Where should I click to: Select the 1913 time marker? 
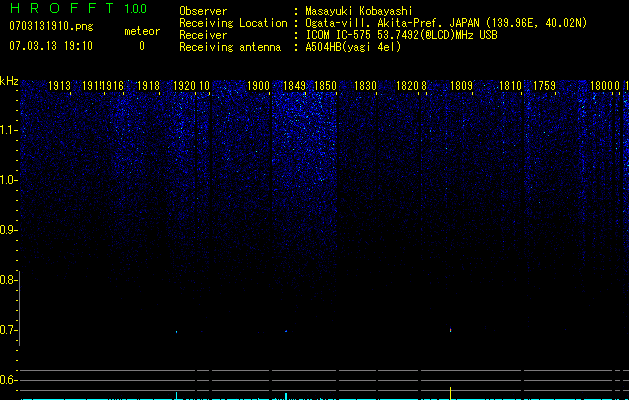coord(59,86)
